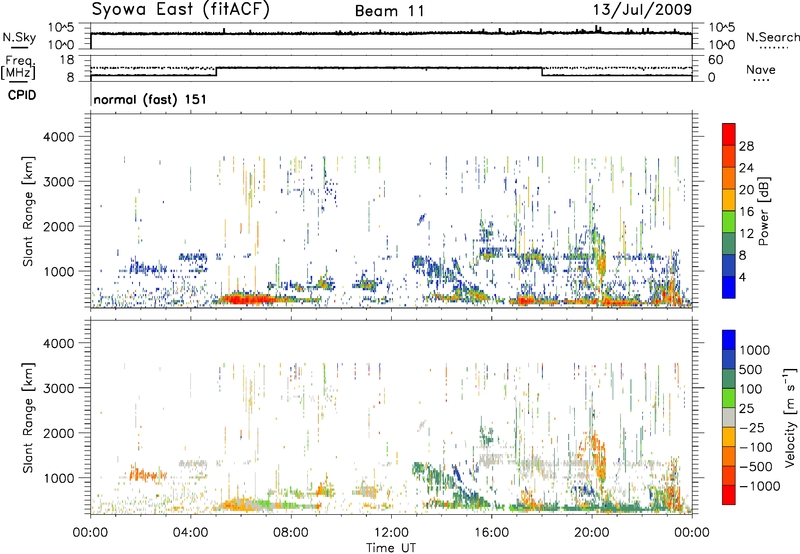The height and width of the screenshot is (554, 800).
Task: Click the 'normal (fast) 151' text
Action: click(x=150, y=99)
